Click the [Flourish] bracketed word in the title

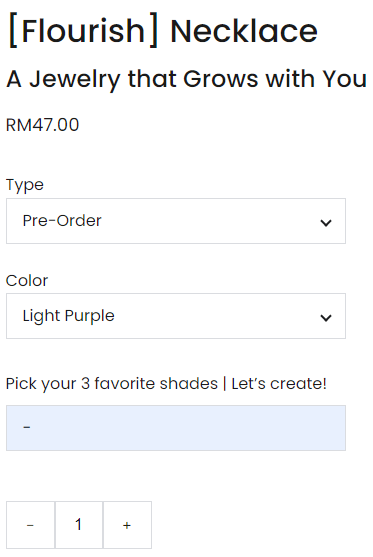pyautogui.click(x=83, y=31)
